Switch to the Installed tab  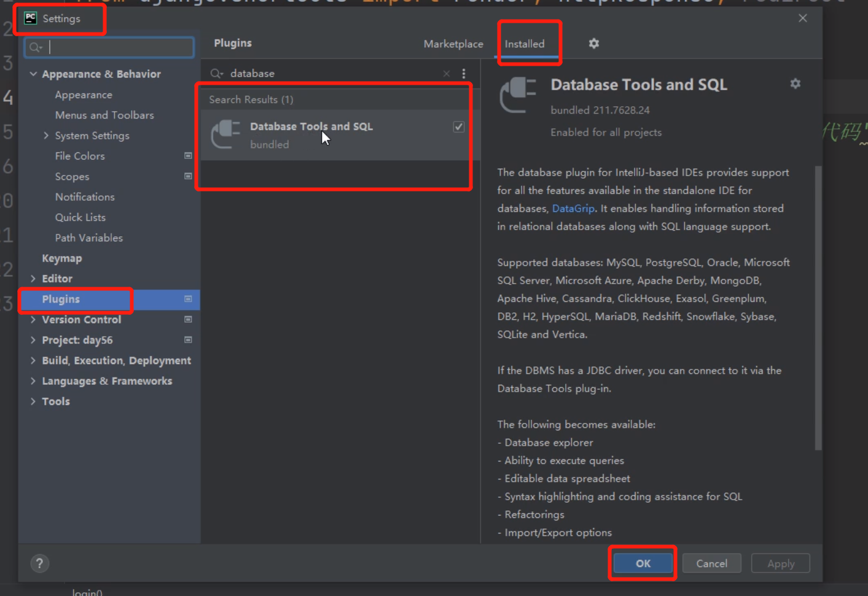(525, 44)
